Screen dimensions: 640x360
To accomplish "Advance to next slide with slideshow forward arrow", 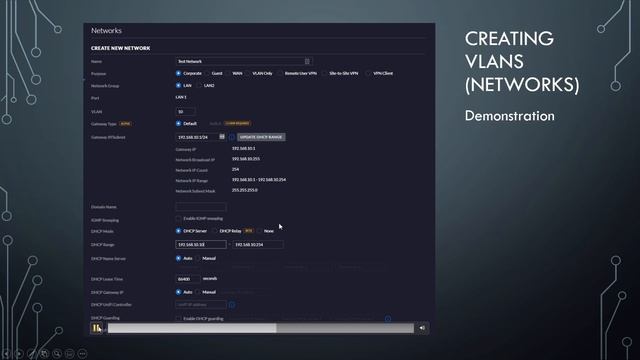I will click(19, 353).
